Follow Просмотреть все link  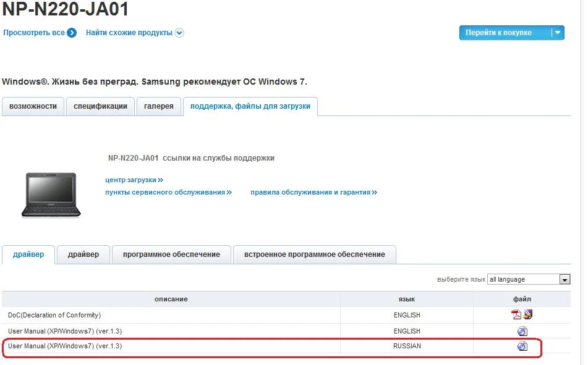(x=34, y=33)
